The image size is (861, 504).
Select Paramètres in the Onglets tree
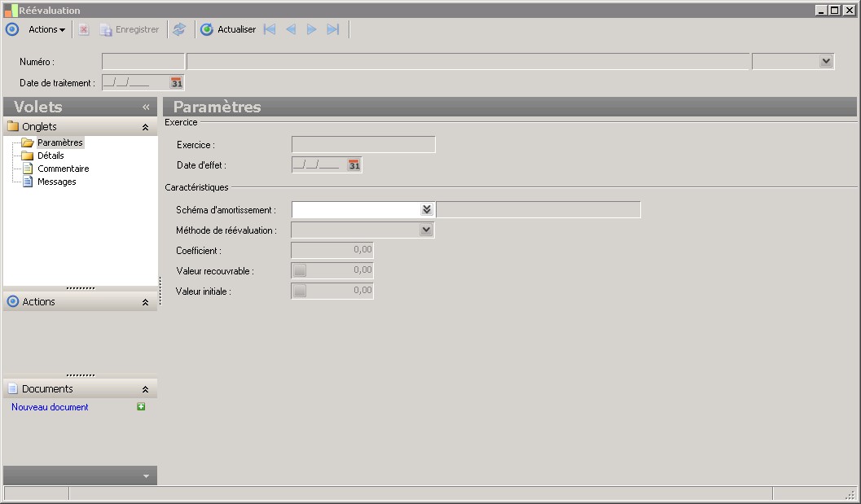pos(59,142)
